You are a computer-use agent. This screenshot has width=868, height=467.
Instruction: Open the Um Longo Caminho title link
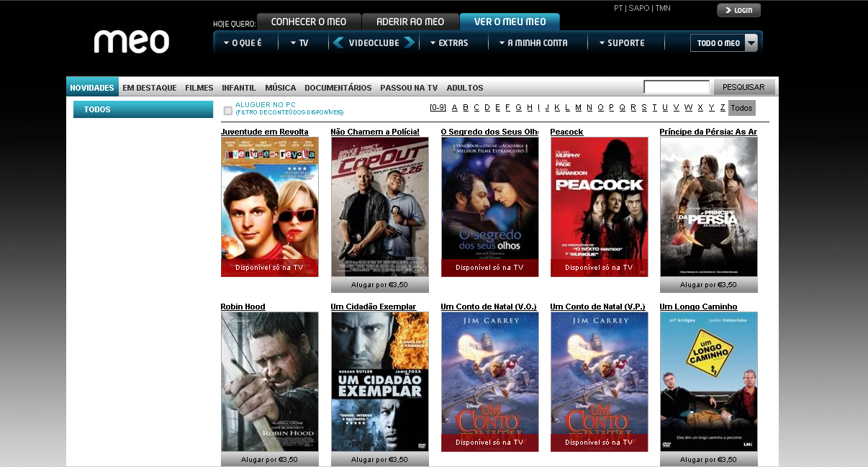click(x=698, y=307)
